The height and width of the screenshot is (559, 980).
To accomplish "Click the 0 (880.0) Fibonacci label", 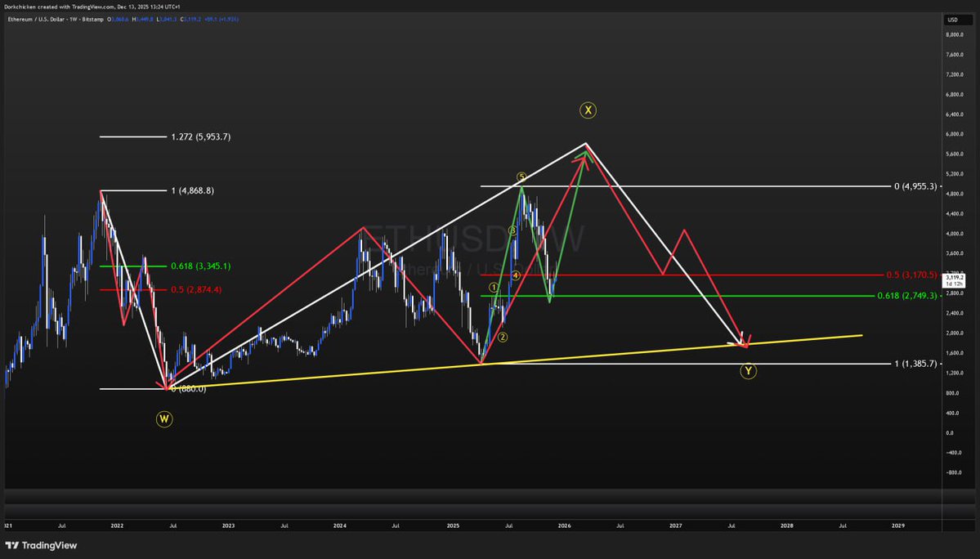I will [189, 389].
